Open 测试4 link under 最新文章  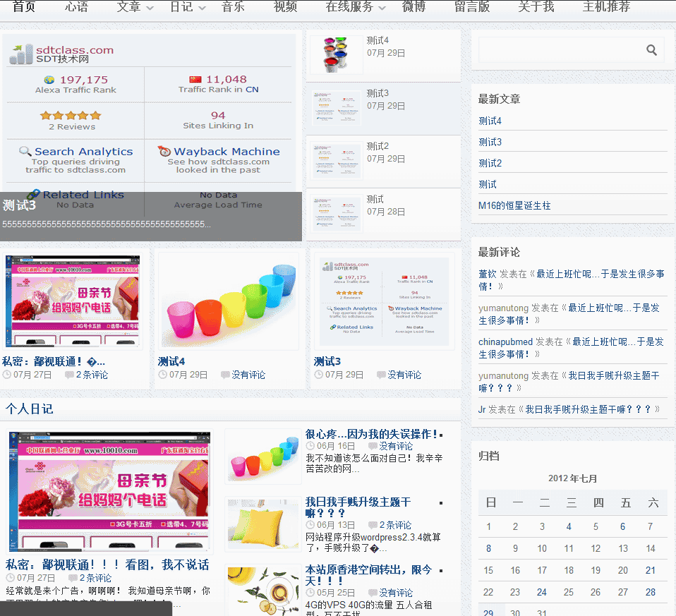pyautogui.click(x=490, y=121)
